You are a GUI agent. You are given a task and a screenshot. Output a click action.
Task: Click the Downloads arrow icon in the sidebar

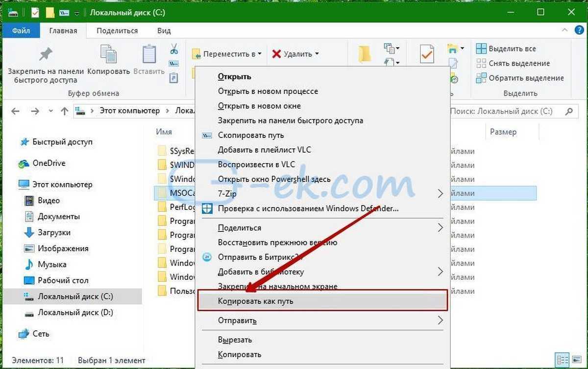(x=29, y=233)
